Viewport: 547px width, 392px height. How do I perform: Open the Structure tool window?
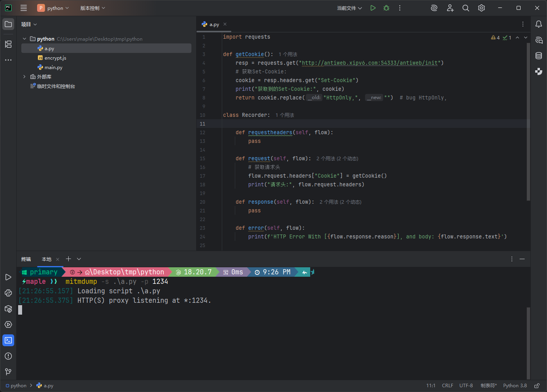8,44
